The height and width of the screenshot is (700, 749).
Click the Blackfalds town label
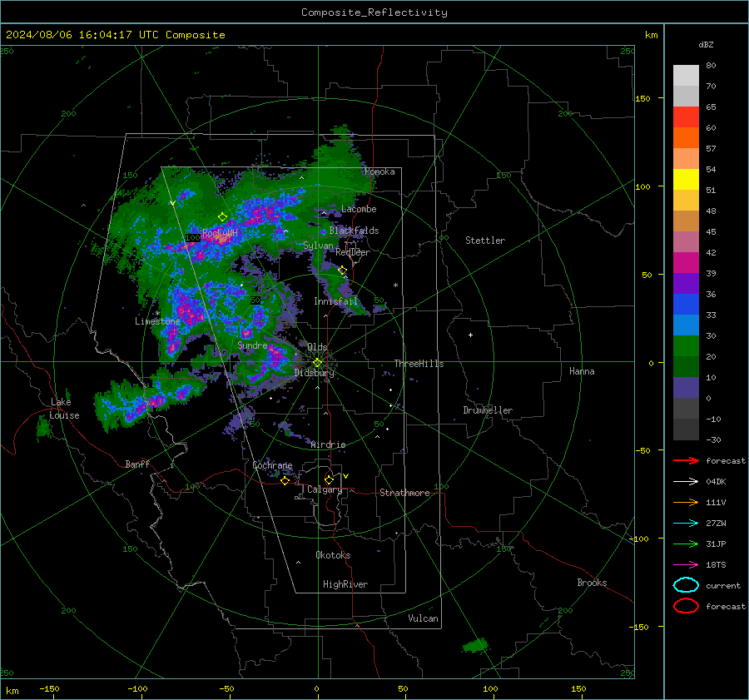pyautogui.click(x=354, y=231)
